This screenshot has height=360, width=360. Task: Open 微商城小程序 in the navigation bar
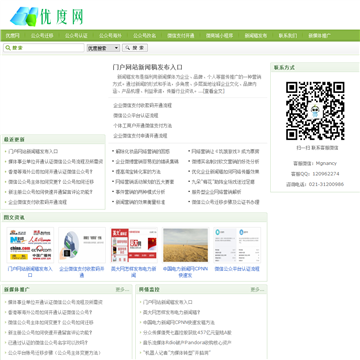pyautogui.click(x=219, y=36)
